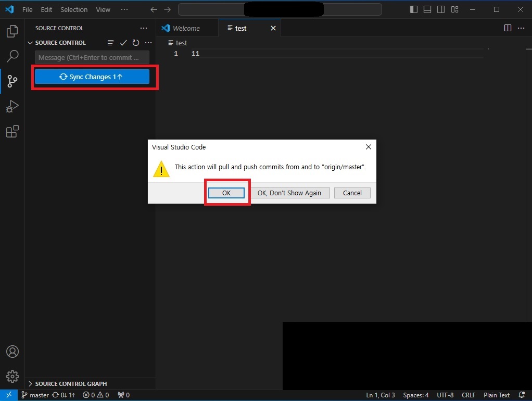532x401 pixels.
Task: Click the Go Back arrow
Action: pos(154,9)
